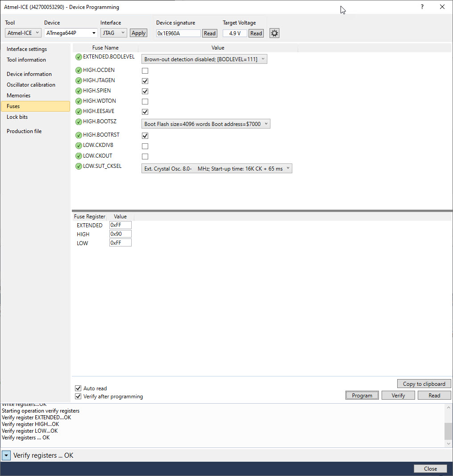Click the log scrollbar up arrow
The image size is (453, 476).
point(448,408)
